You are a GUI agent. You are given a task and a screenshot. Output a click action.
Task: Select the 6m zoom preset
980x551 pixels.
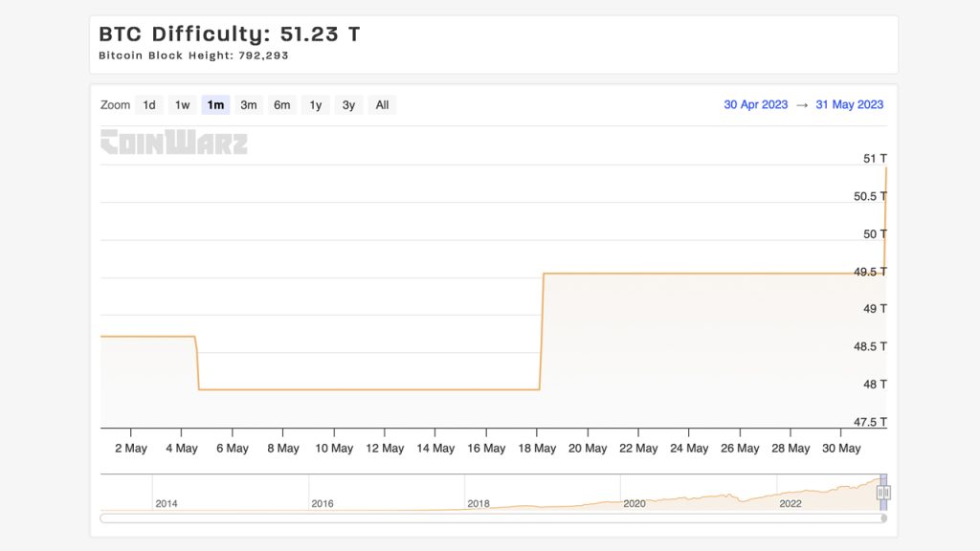click(x=281, y=104)
